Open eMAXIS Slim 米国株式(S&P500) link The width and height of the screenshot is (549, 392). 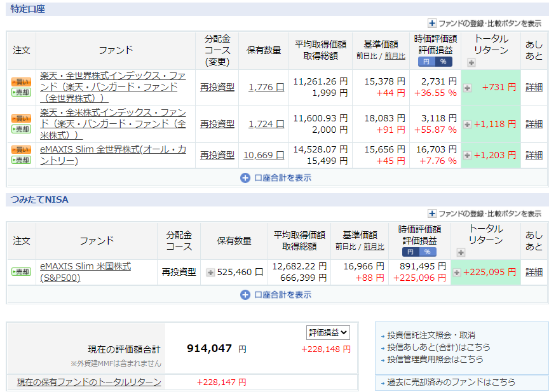85,272
